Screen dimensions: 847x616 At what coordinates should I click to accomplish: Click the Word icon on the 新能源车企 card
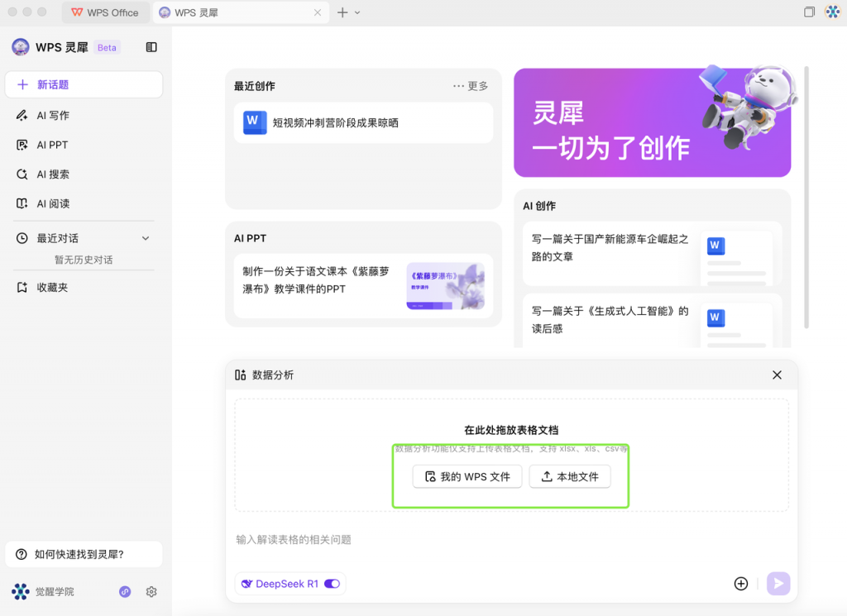715,246
